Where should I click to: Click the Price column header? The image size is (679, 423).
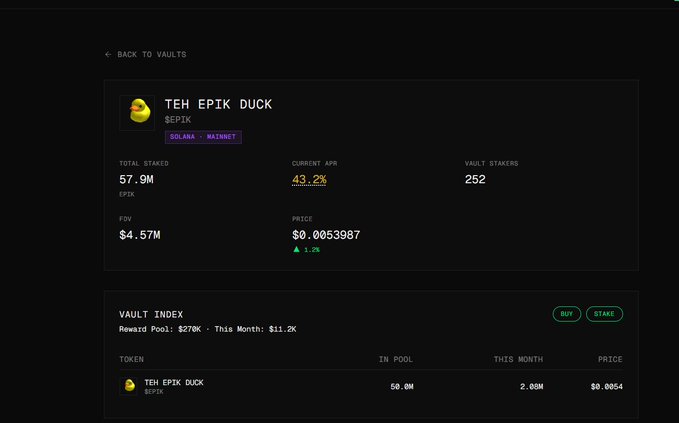(610, 359)
